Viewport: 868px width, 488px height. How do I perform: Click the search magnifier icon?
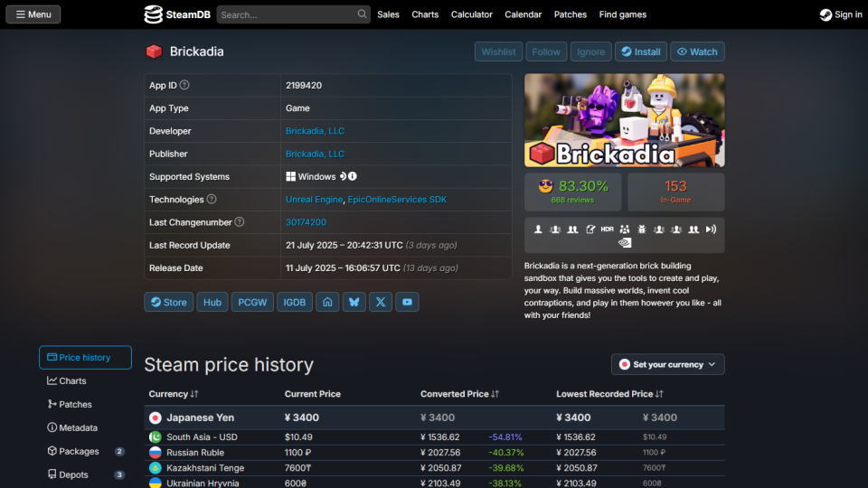(x=362, y=14)
